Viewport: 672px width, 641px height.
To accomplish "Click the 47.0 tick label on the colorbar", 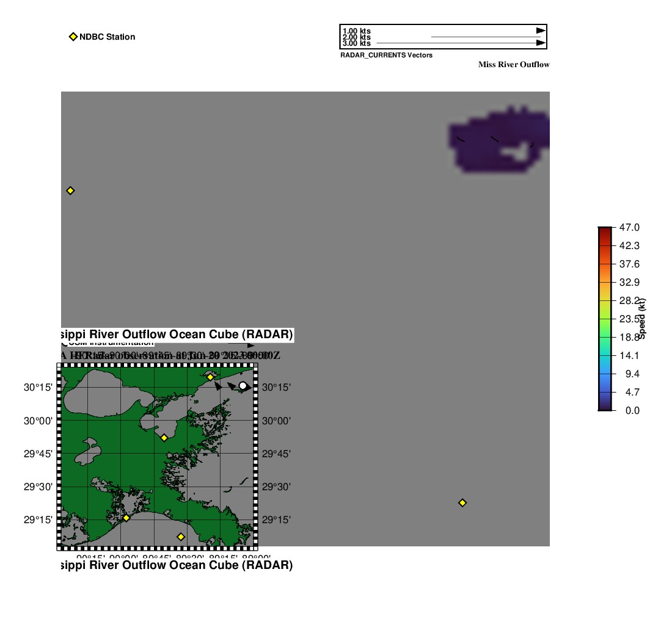I will [x=629, y=227].
